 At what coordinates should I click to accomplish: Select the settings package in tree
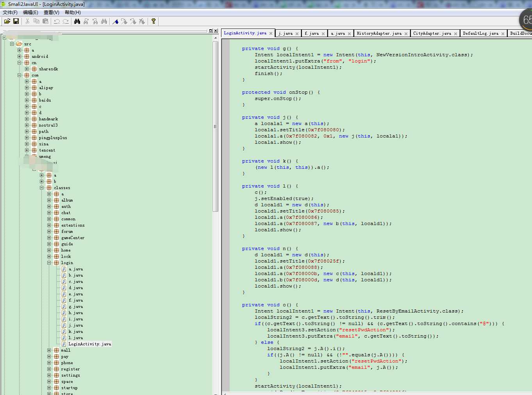tap(70, 375)
